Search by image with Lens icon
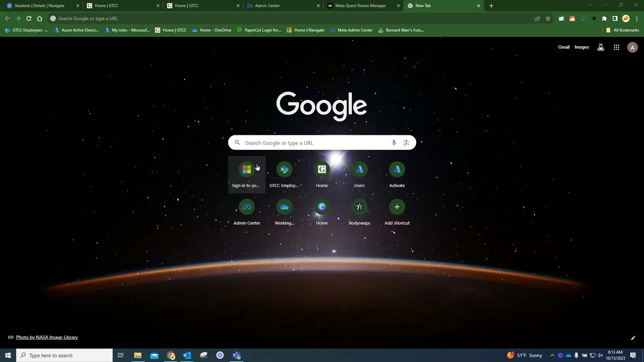644x362 pixels. pyautogui.click(x=406, y=143)
